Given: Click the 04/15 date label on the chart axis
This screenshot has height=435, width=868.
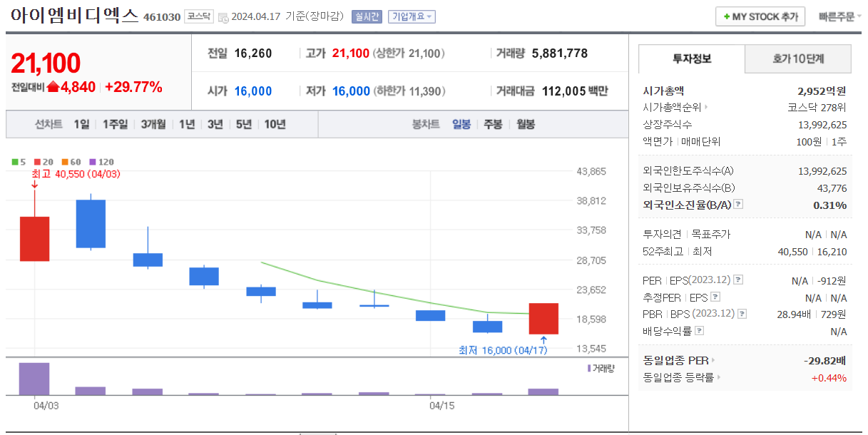Looking at the screenshot, I should click(x=442, y=405).
